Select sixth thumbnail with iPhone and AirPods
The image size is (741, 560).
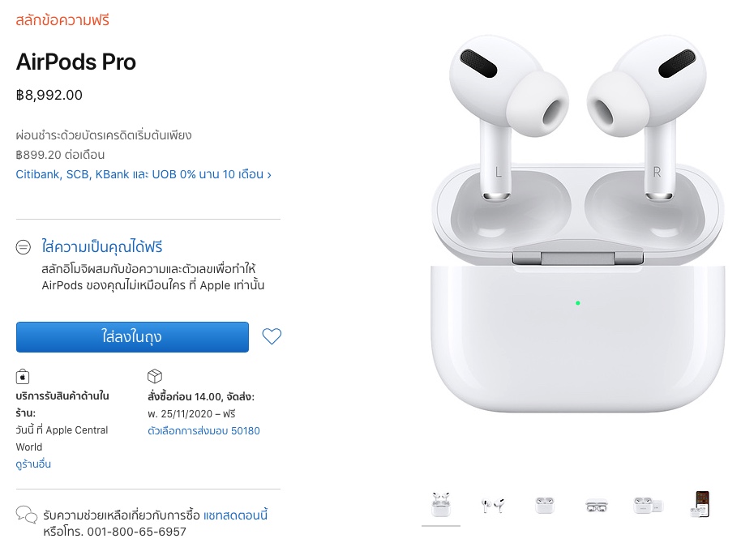click(700, 505)
